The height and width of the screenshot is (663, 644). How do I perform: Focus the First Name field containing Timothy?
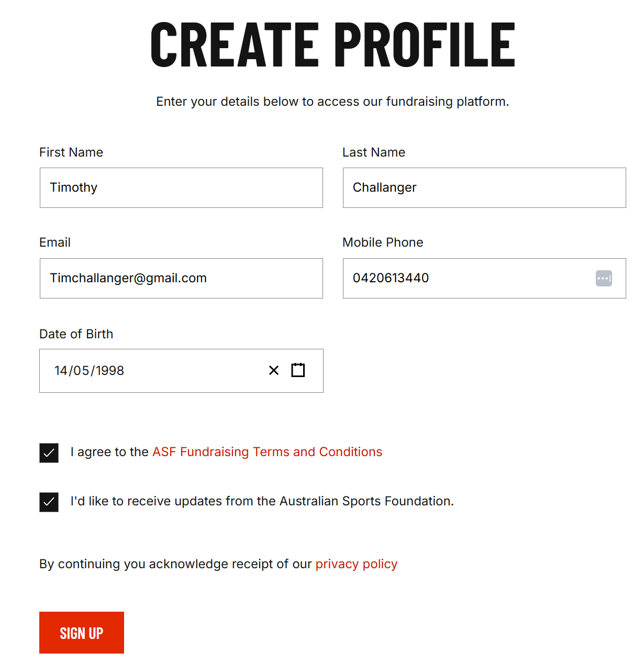(x=181, y=187)
